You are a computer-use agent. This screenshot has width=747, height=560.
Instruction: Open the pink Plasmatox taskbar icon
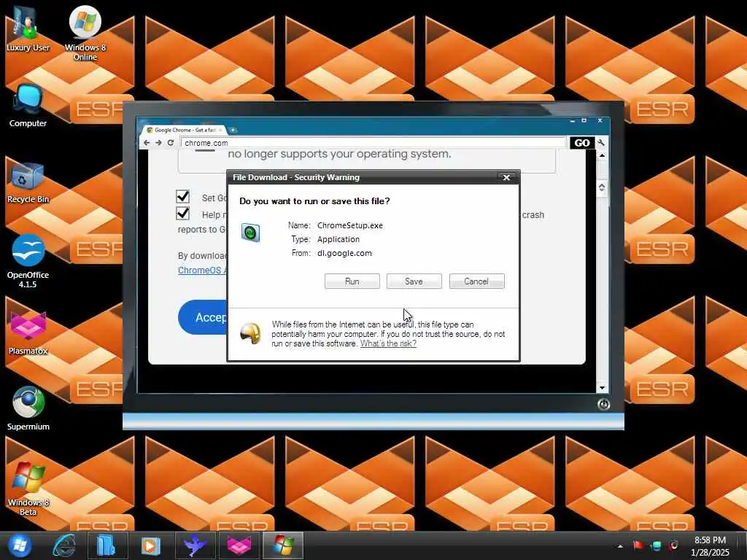click(x=239, y=545)
